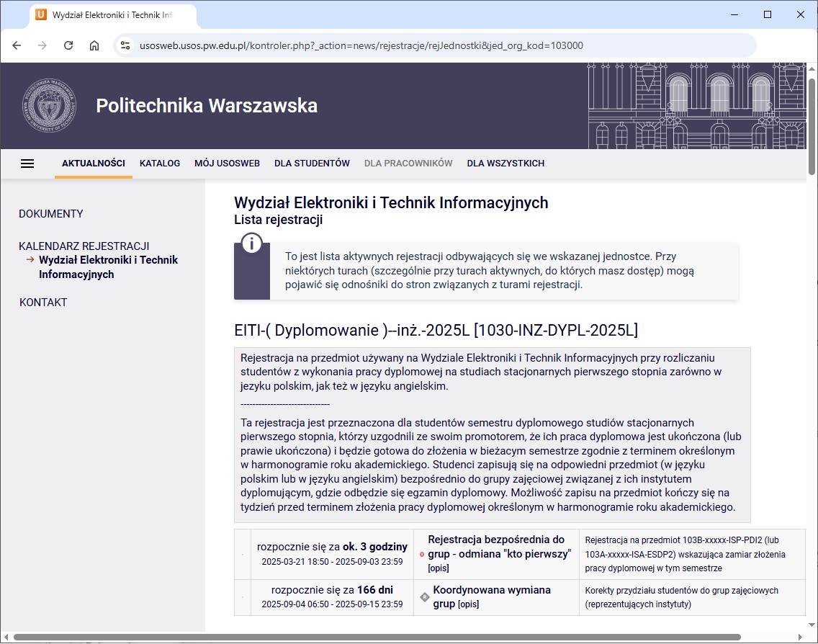The image size is (818, 644).
Task: Click the scroll-down arrow of vertical scrollbar
Action: 812,625
